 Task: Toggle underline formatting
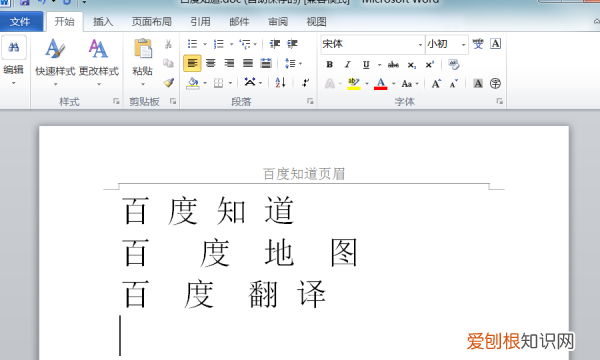click(x=366, y=65)
